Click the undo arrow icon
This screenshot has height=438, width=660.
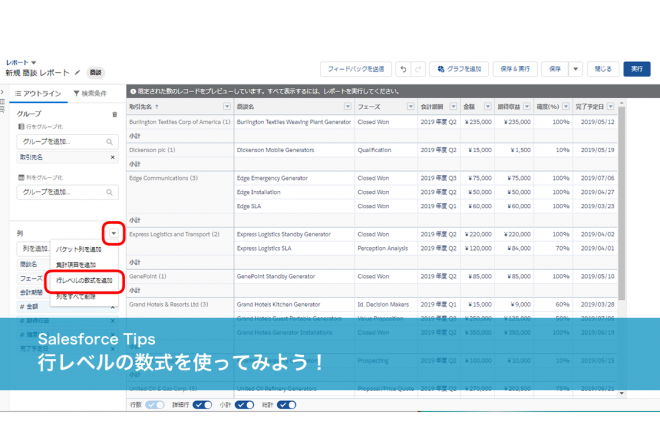click(403, 69)
